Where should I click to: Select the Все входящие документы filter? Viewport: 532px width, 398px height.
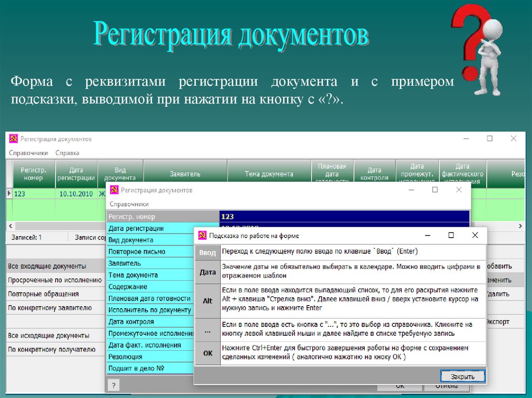click(47, 266)
